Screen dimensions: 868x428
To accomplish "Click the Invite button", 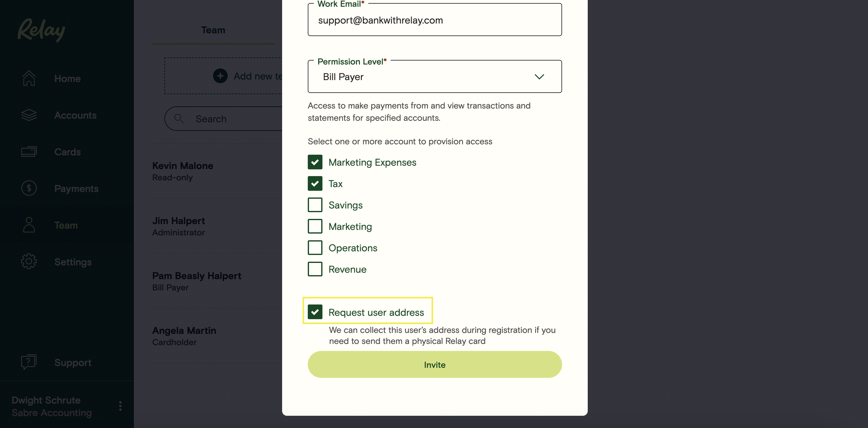I will (x=434, y=364).
